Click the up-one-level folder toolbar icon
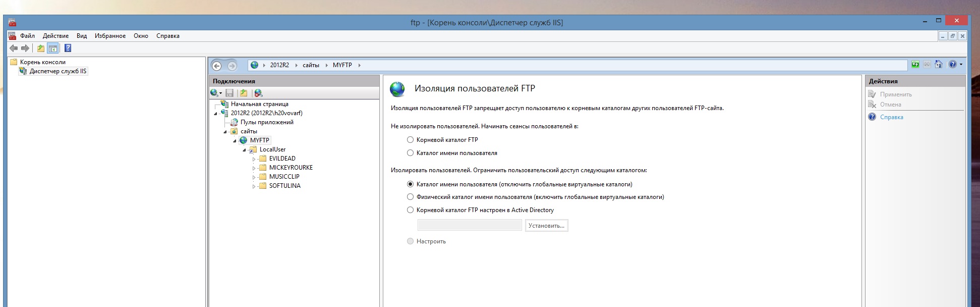This screenshot has height=307, width=980. [x=40, y=48]
